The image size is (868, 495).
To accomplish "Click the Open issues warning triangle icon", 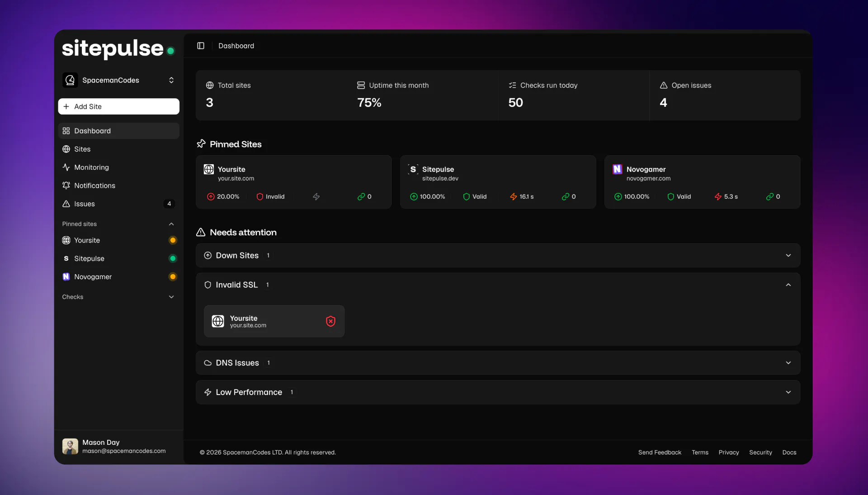I will (x=664, y=85).
